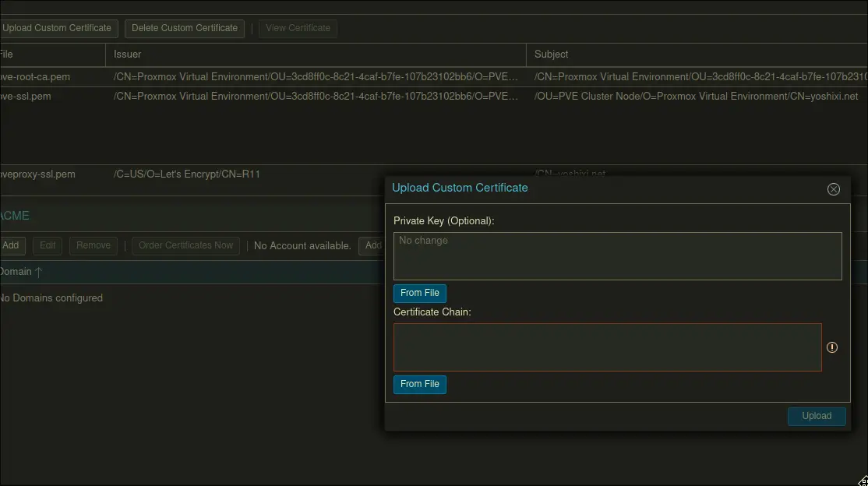Screen dimensions: 868x486
Task: Click the View Certificate button
Action: tap(298, 28)
